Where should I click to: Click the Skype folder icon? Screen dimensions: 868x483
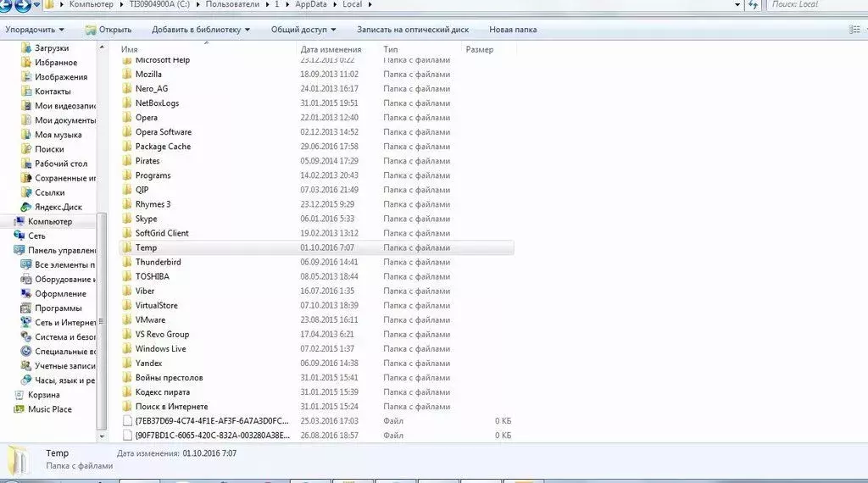point(127,219)
